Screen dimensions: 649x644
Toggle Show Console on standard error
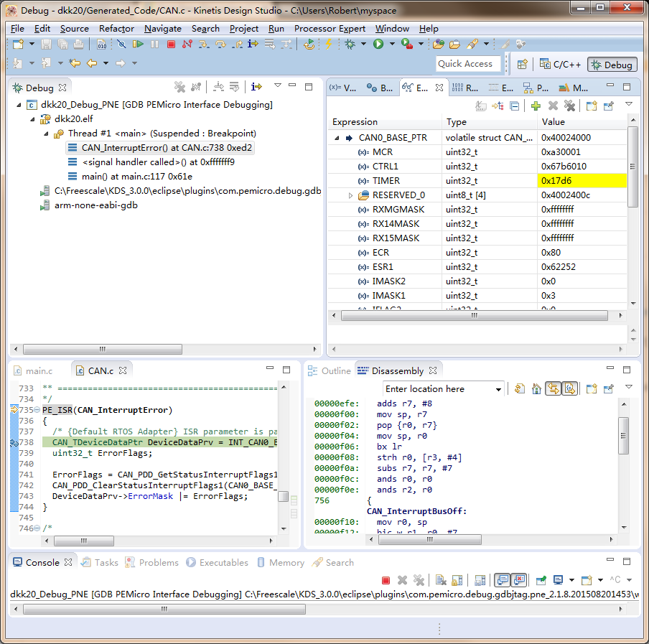pyautogui.click(x=519, y=580)
